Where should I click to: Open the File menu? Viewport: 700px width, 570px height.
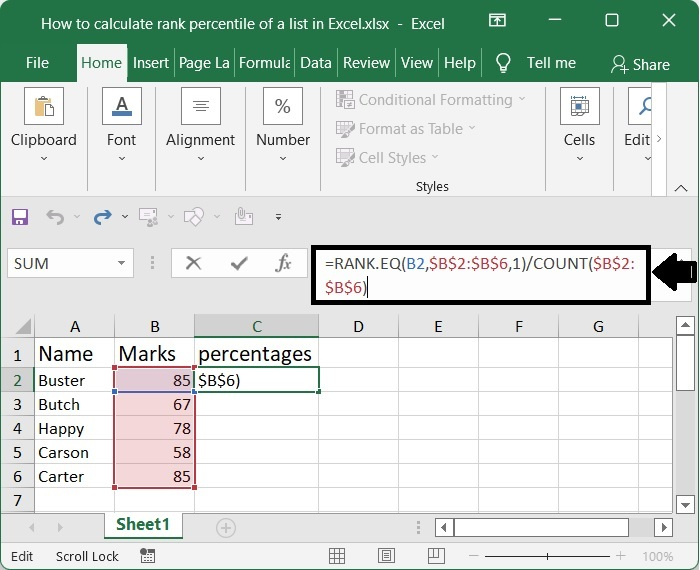(37, 62)
